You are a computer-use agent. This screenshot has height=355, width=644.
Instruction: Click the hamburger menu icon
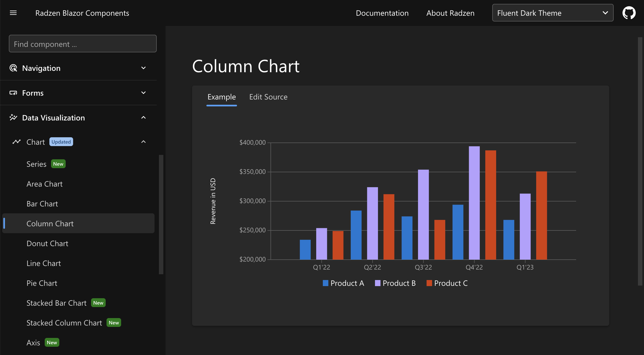[13, 12]
